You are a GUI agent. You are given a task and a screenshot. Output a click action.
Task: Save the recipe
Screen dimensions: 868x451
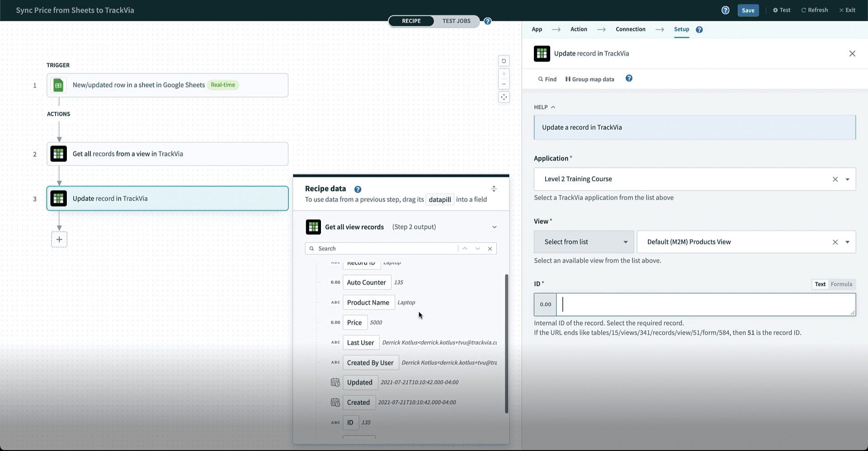[x=748, y=10]
